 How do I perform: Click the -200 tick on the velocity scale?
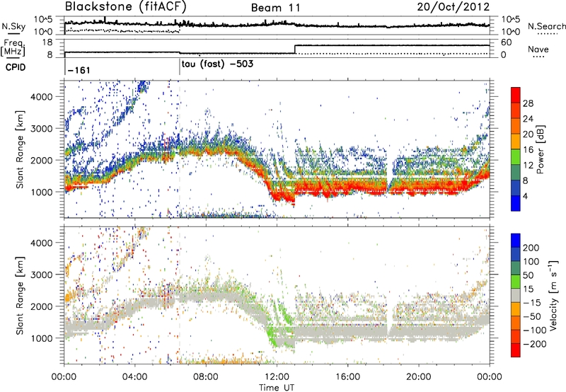[533, 344]
